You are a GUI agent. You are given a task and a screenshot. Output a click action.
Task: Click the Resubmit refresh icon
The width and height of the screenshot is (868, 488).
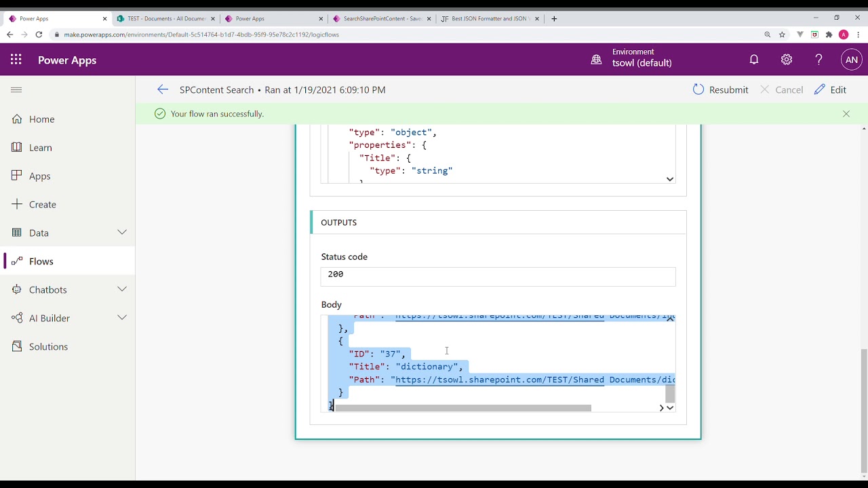(698, 89)
